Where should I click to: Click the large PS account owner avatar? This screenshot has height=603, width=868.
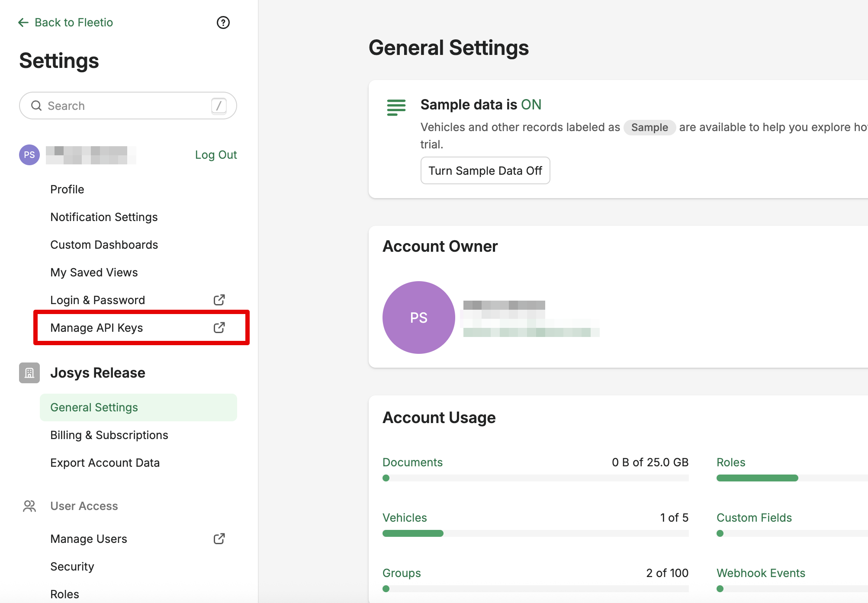click(x=418, y=318)
